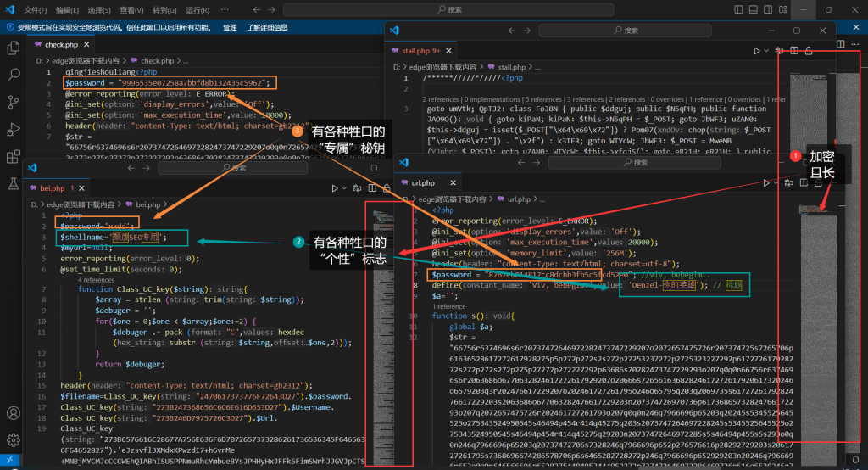868x470 pixels.
Task: Toggle secondary side bar in main window
Action: (x=768, y=9)
